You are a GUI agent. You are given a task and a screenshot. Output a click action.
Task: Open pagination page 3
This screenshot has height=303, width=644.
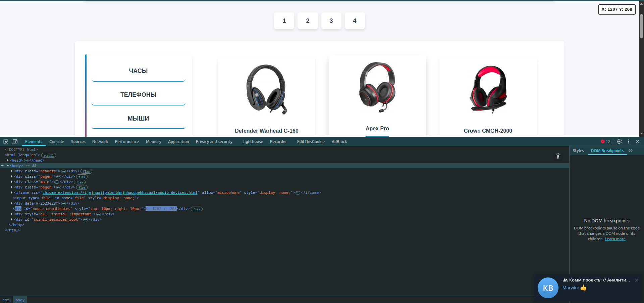tap(331, 21)
